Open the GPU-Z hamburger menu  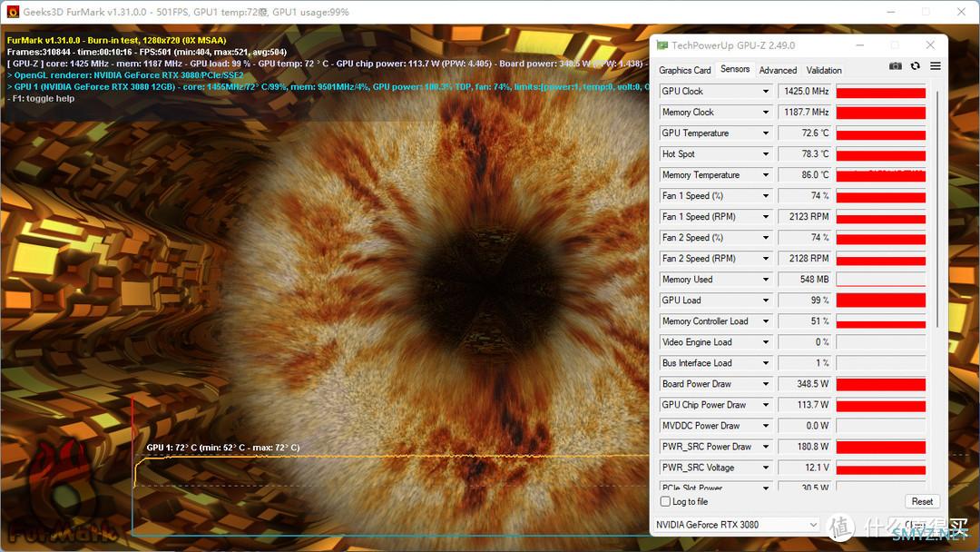(x=935, y=65)
